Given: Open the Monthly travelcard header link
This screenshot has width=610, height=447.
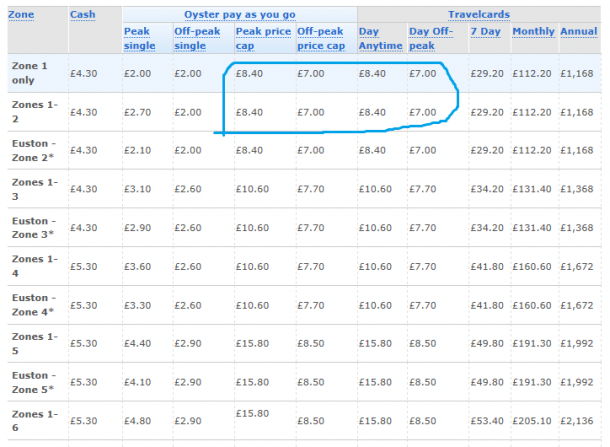Looking at the screenshot, I should 533,32.
